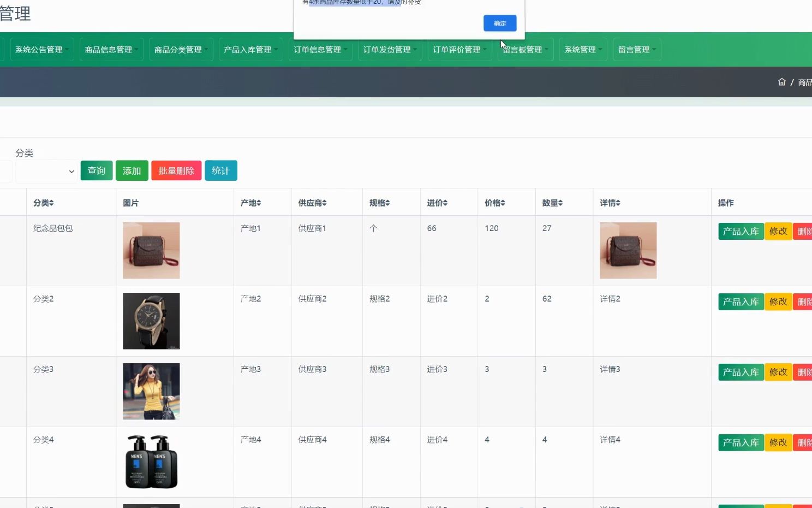Click 修改 for 纪念品包包 row
The height and width of the screenshot is (508, 812).
(778, 231)
